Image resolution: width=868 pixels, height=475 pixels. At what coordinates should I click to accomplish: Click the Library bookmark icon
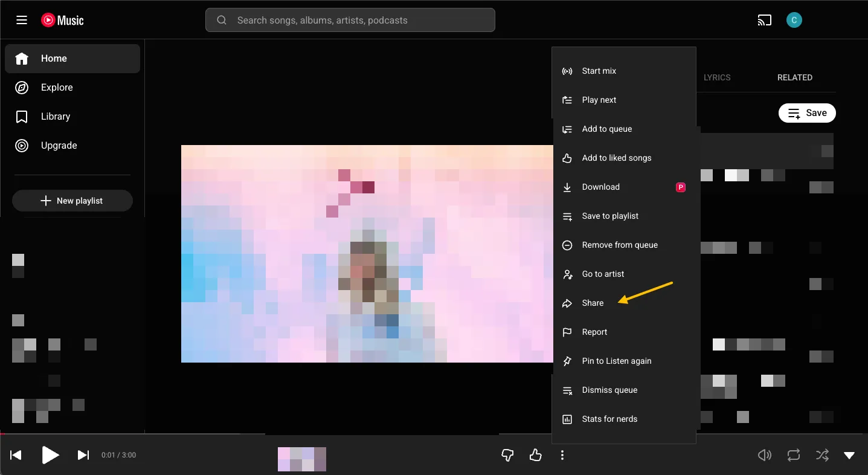point(22,117)
